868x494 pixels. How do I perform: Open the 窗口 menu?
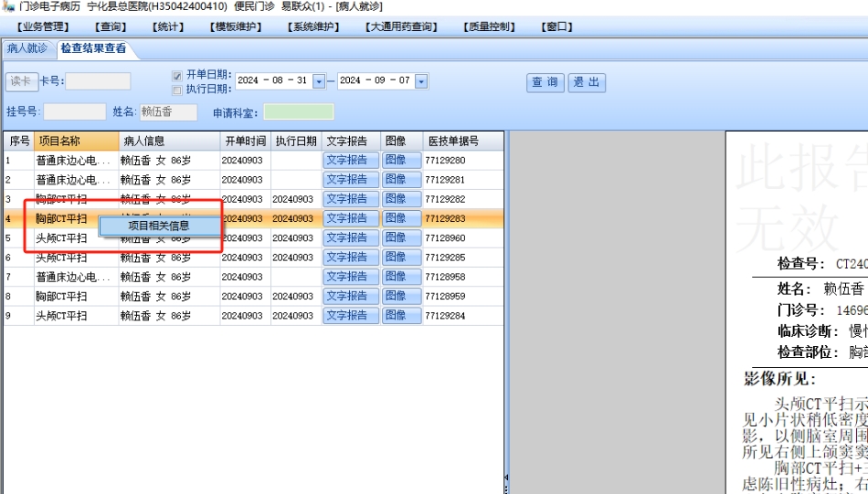pyautogui.click(x=557, y=26)
